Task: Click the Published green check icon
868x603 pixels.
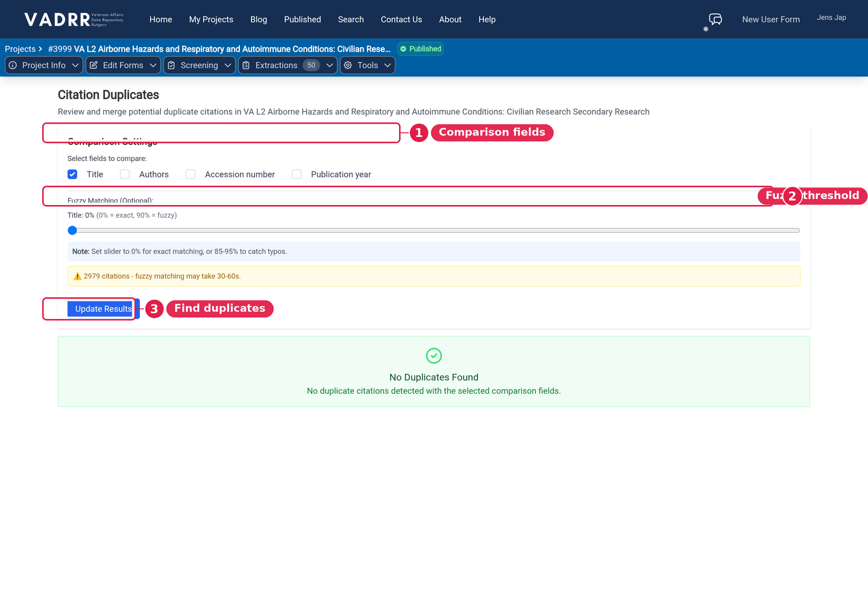Action: [403, 49]
